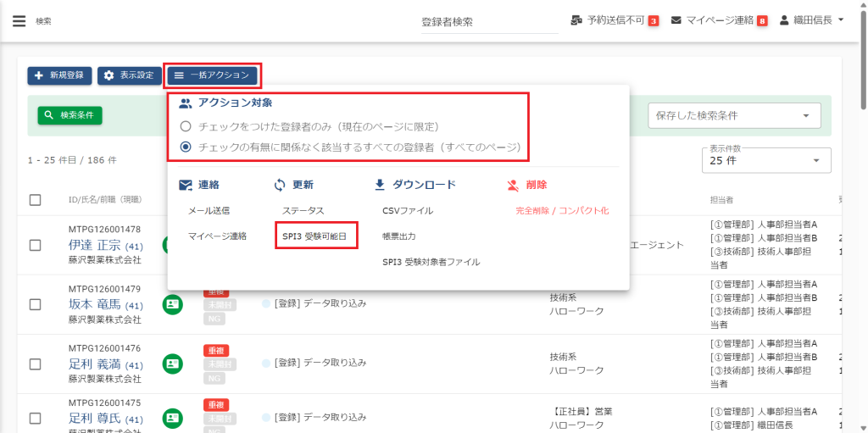Click the 重複 badge on 足利 義満 row

(216, 350)
